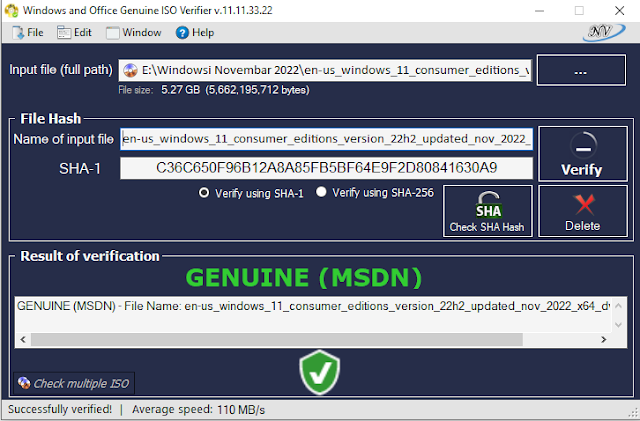Click the scroll down arrow in results box
The height and width of the screenshot is (421, 640).
coord(618,325)
